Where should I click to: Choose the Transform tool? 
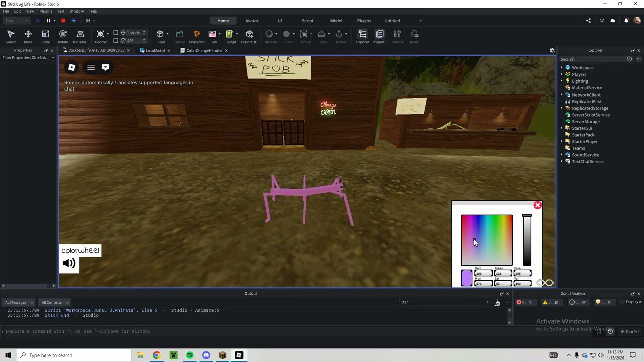[80, 37]
